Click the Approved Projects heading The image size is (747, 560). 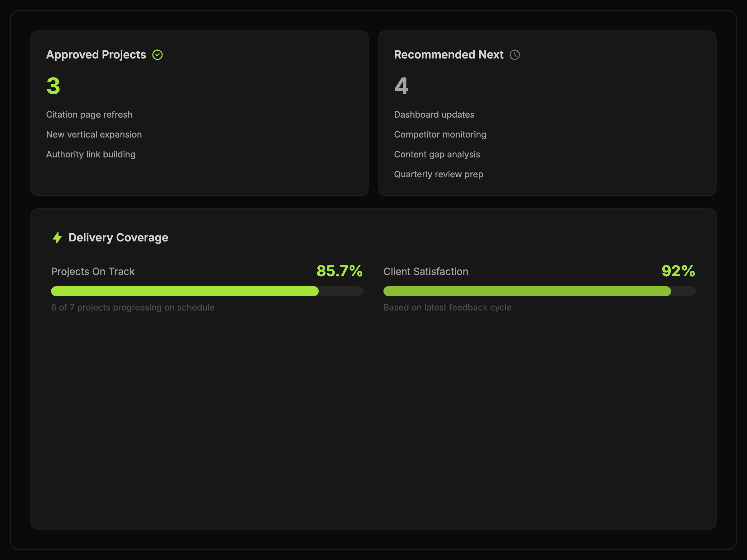click(x=96, y=55)
